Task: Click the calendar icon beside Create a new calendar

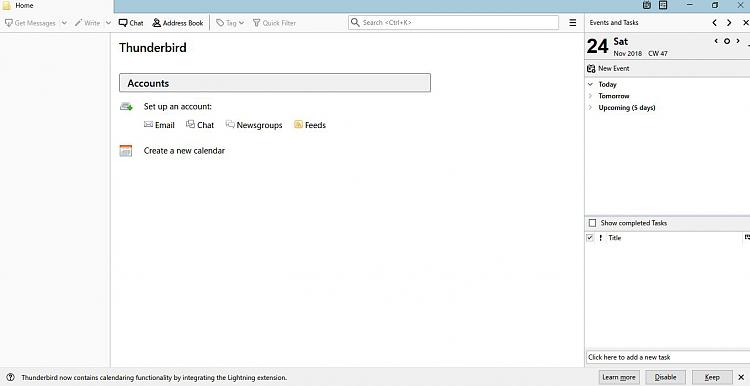Action: coord(126,151)
